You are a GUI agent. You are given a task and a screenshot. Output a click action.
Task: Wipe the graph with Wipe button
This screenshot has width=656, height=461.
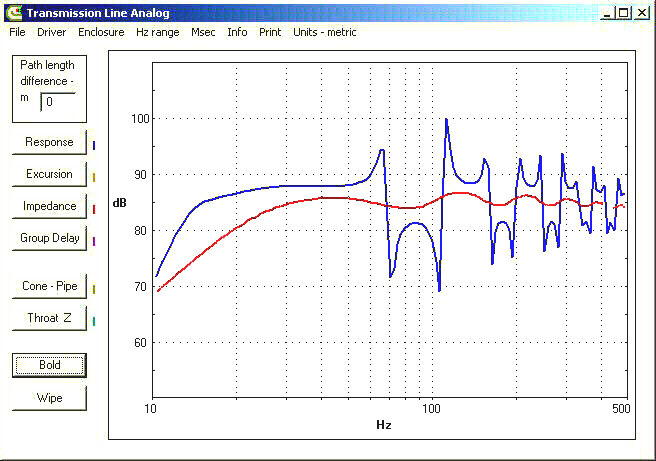coord(49,398)
